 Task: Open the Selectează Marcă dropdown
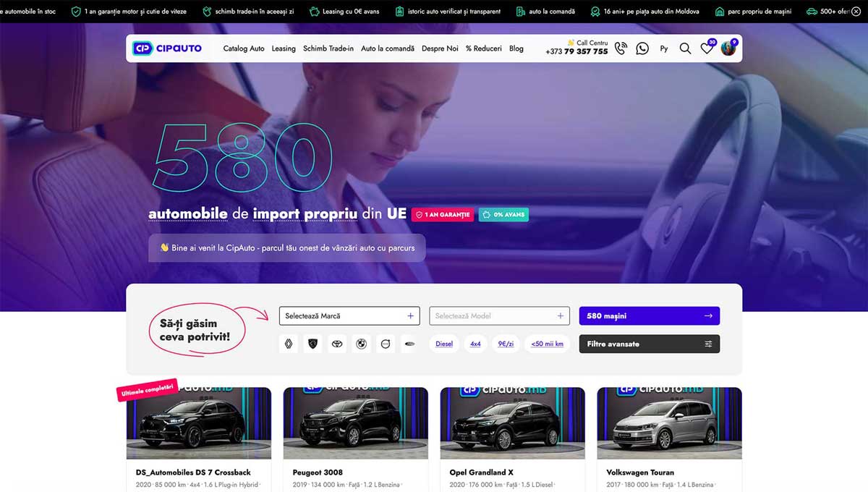click(349, 315)
